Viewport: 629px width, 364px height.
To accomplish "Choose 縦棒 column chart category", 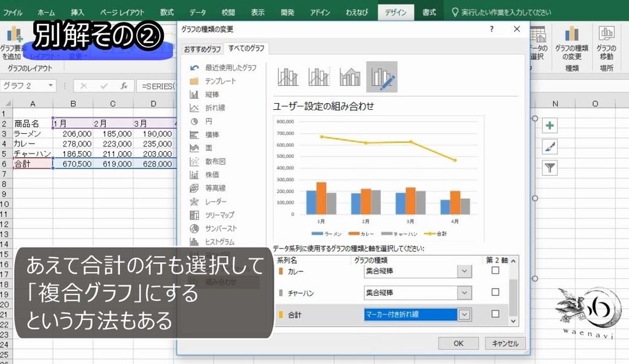I will pyautogui.click(x=204, y=95).
